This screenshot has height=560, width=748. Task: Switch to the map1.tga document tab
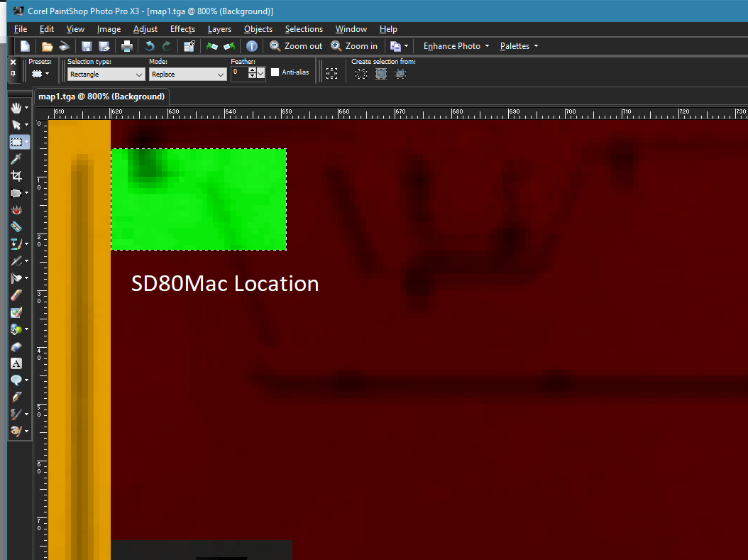coord(101,97)
